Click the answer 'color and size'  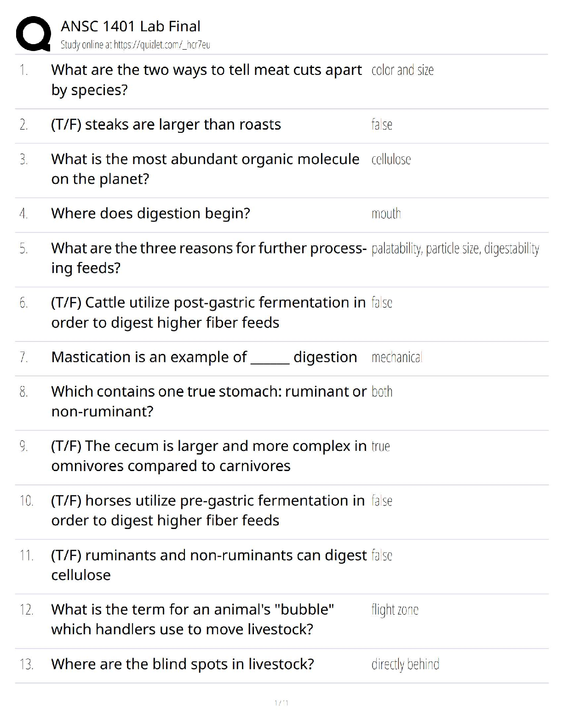click(x=402, y=70)
